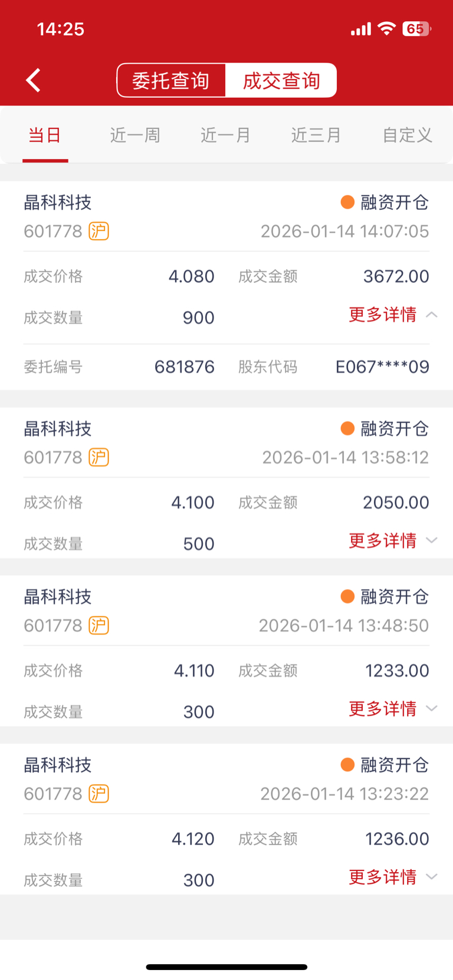This screenshot has width=453, height=980.
Task: Tap the 沪 badge on the 13:23:22 record
Action: (x=99, y=794)
